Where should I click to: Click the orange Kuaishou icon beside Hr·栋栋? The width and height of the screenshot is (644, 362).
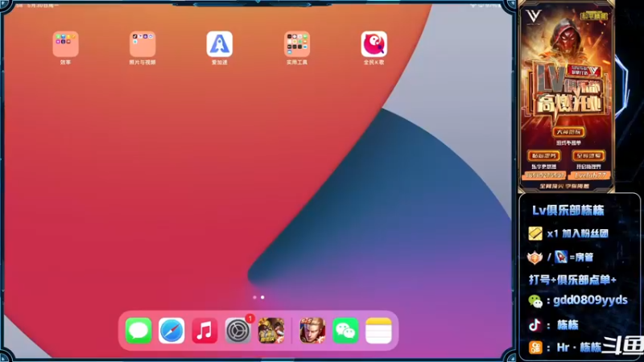tap(535, 348)
